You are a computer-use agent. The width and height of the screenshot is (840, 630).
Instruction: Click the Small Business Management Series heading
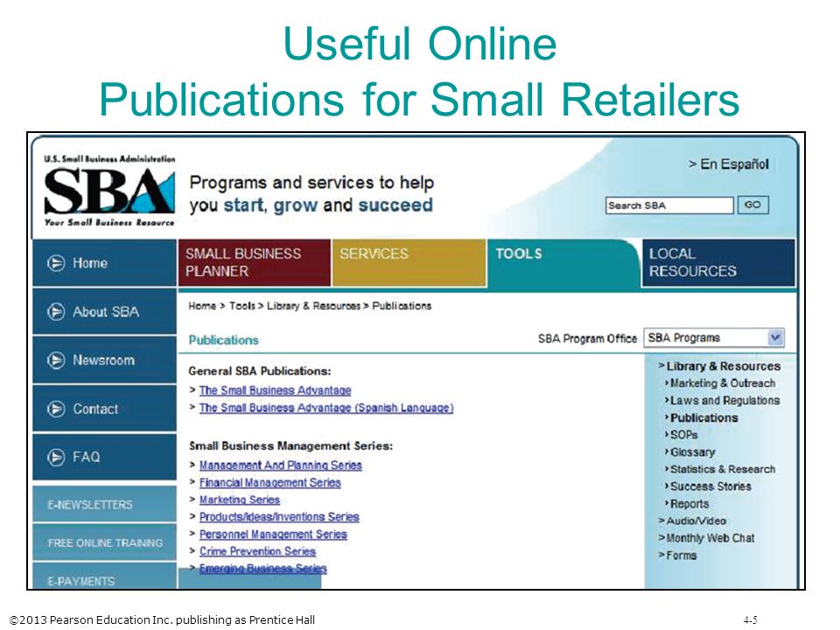point(290,445)
